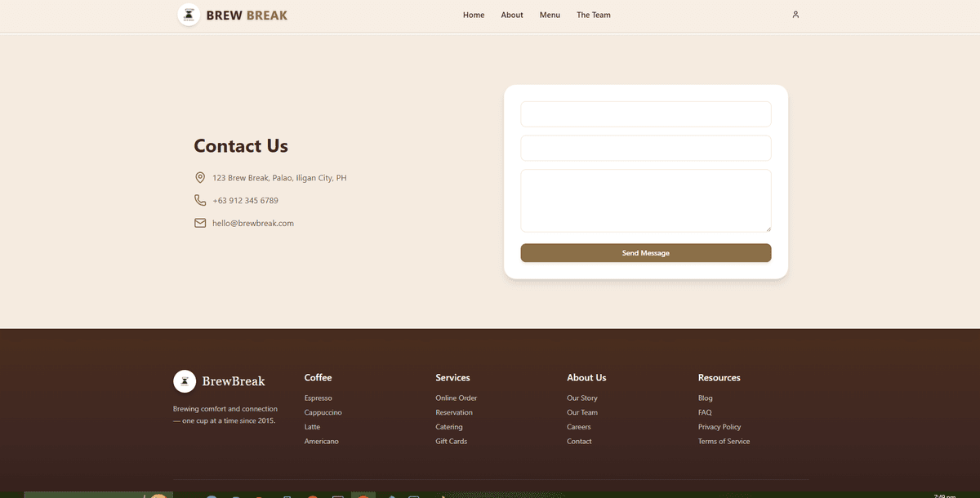Click the Brew Break header logo icon
The image size is (980, 498).
click(189, 15)
